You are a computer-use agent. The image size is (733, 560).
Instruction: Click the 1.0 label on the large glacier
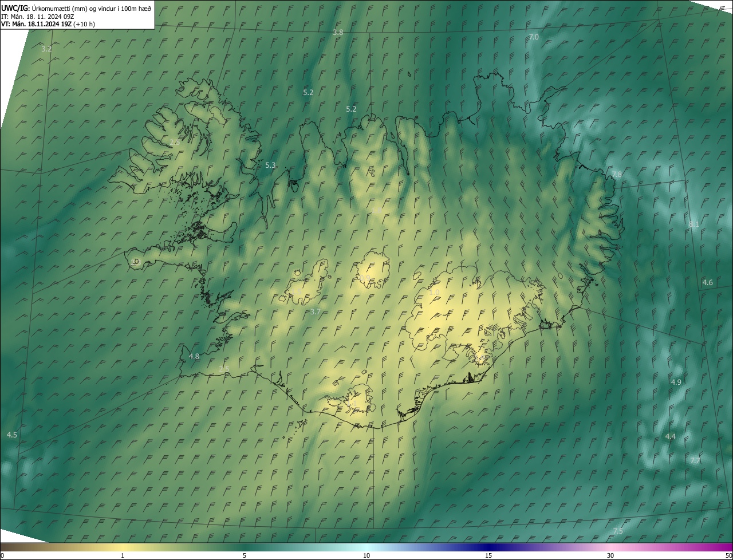pos(434,293)
